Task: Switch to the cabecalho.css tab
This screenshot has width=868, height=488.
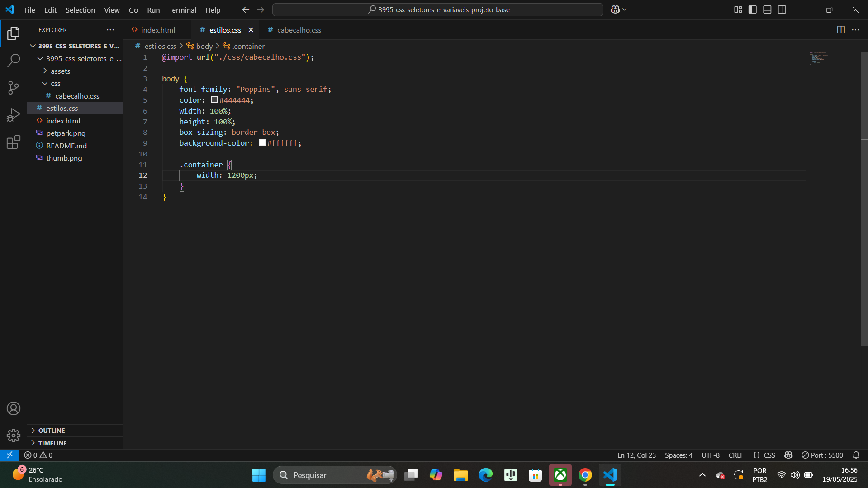Action: pyautogui.click(x=299, y=30)
